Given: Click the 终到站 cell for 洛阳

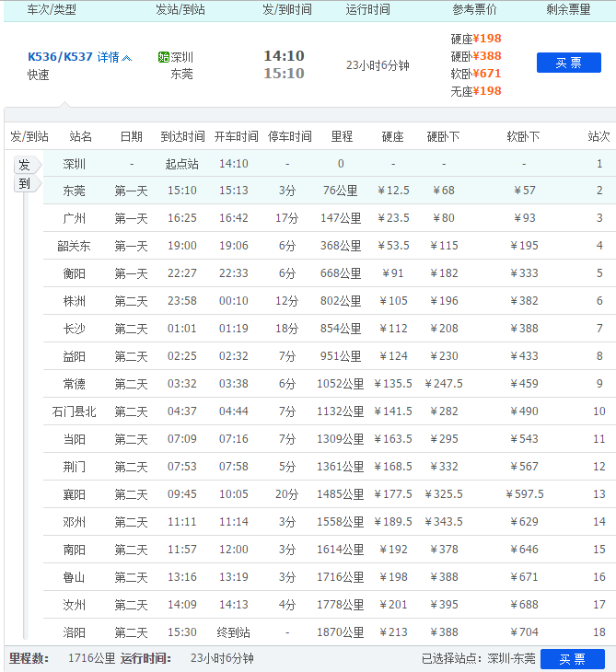Looking at the screenshot, I should click(234, 632).
